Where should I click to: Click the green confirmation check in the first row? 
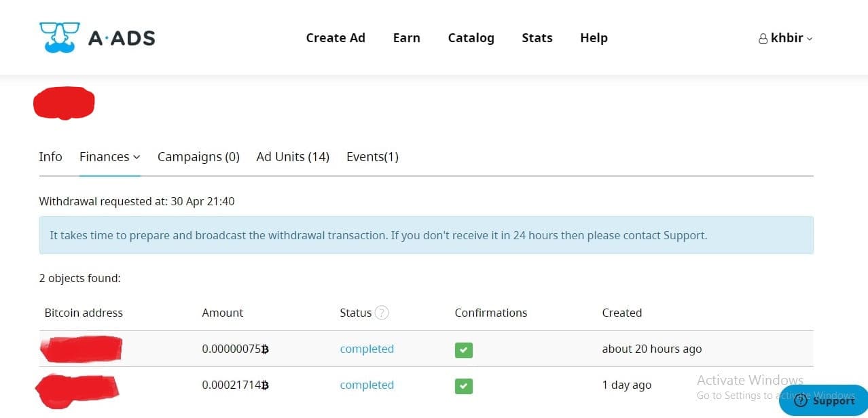pyautogui.click(x=464, y=350)
